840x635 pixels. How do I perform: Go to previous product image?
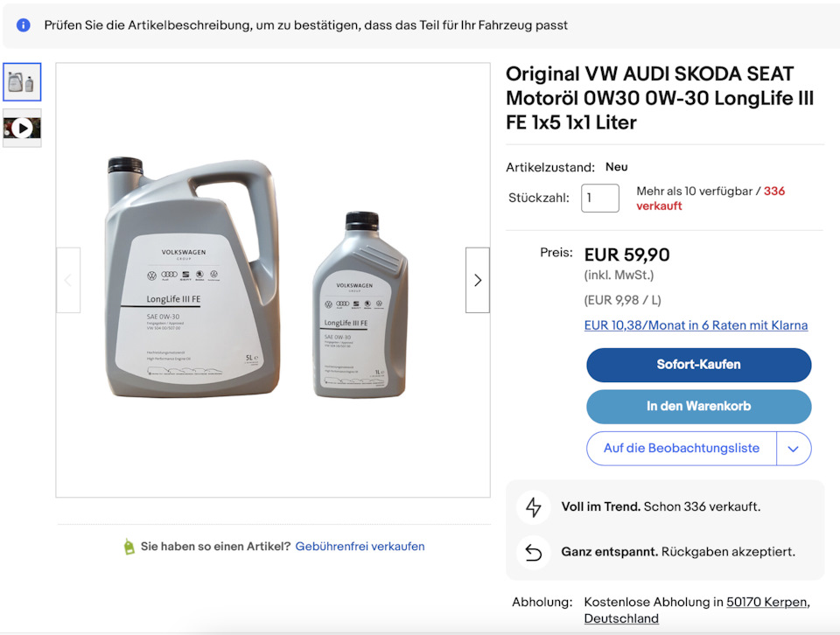point(68,280)
